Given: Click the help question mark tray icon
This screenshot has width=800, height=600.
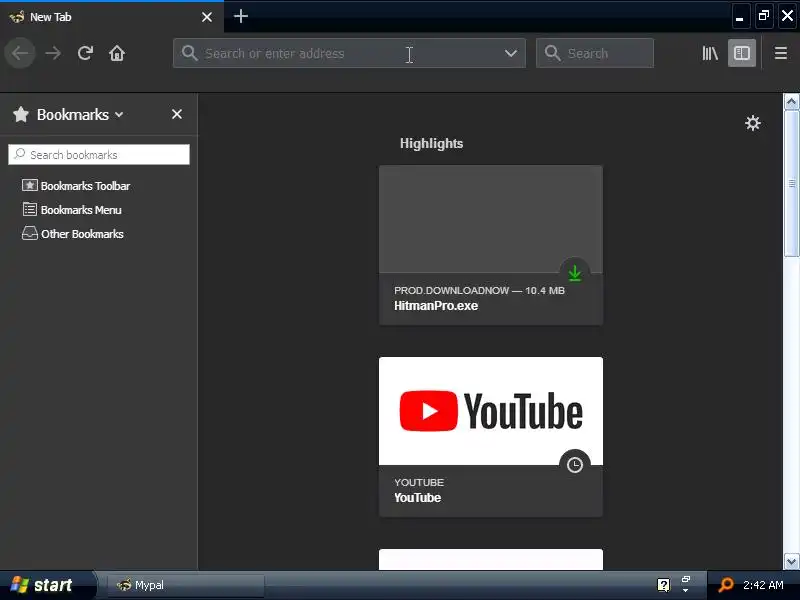Looking at the screenshot, I should pyautogui.click(x=663, y=585).
